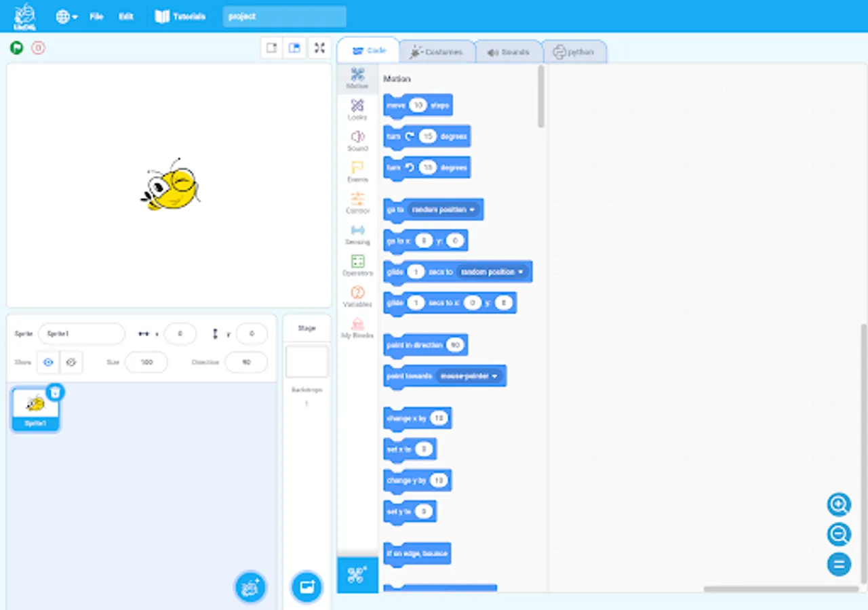Zoom in on the workspace
The height and width of the screenshot is (610, 868).
(839, 504)
